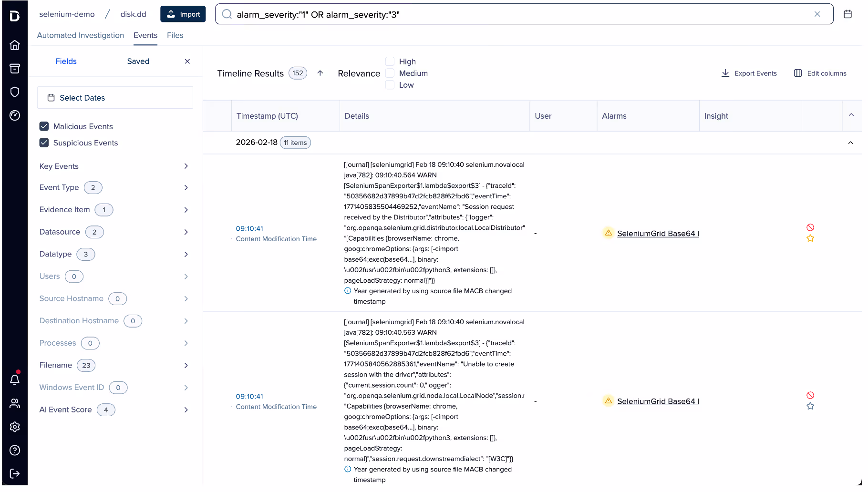
Task: Open the home icon in sidebar
Action: pos(15,45)
